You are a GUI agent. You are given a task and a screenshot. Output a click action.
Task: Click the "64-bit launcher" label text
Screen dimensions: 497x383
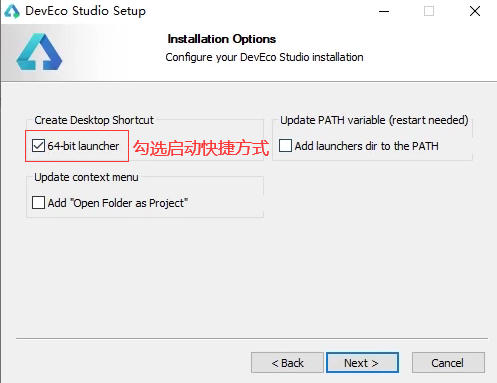[x=83, y=146]
